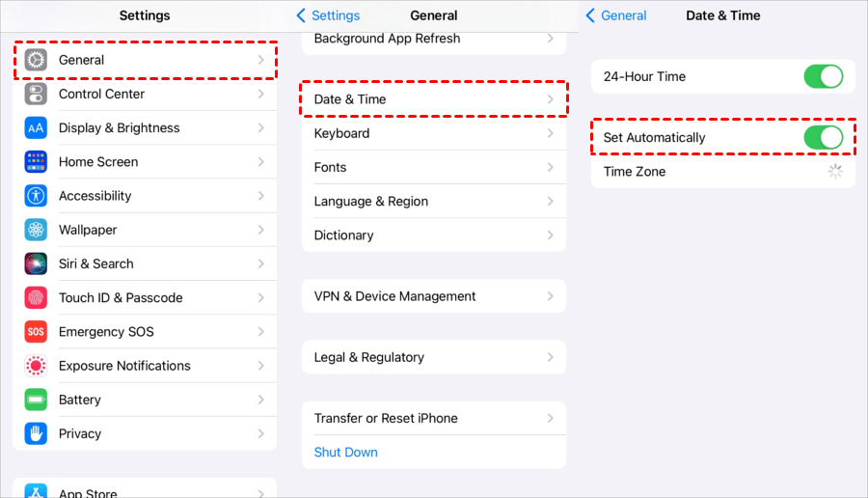
Task: Open the Emergency SOS red icon
Action: point(36,332)
